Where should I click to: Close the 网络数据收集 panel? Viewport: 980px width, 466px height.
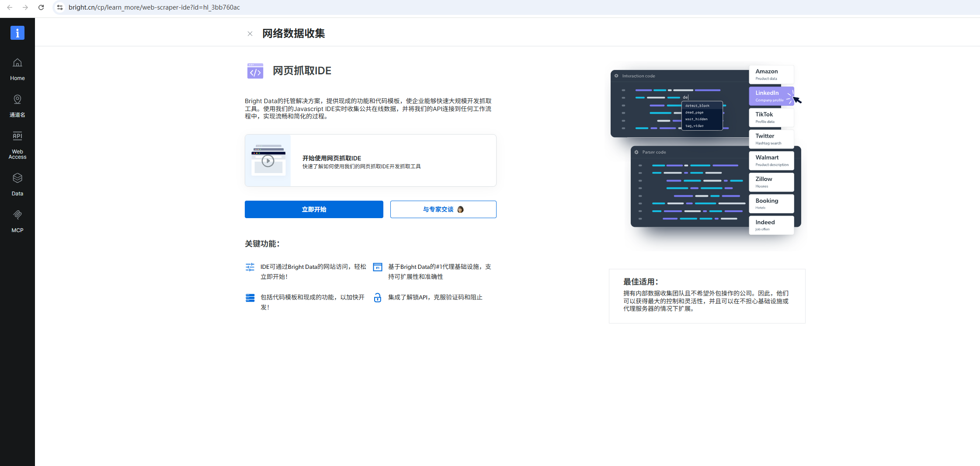[250, 34]
